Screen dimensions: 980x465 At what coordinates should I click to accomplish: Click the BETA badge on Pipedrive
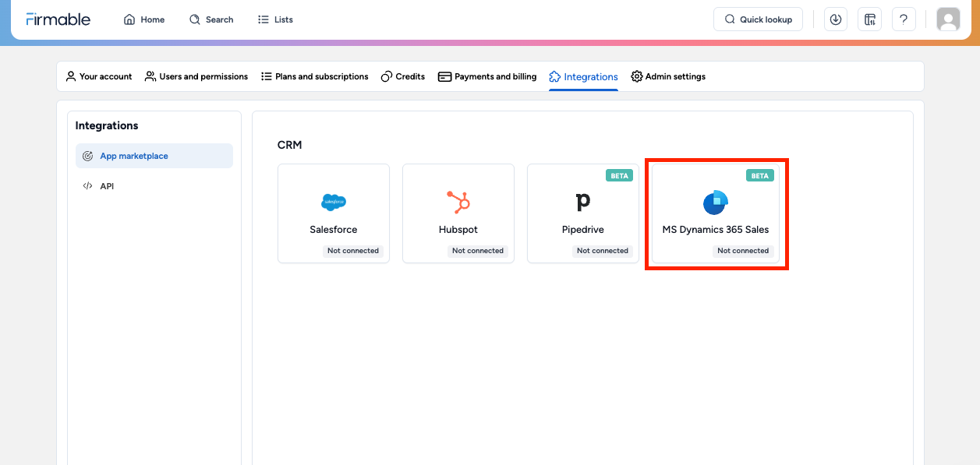pyautogui.click(x=619, y=176)
